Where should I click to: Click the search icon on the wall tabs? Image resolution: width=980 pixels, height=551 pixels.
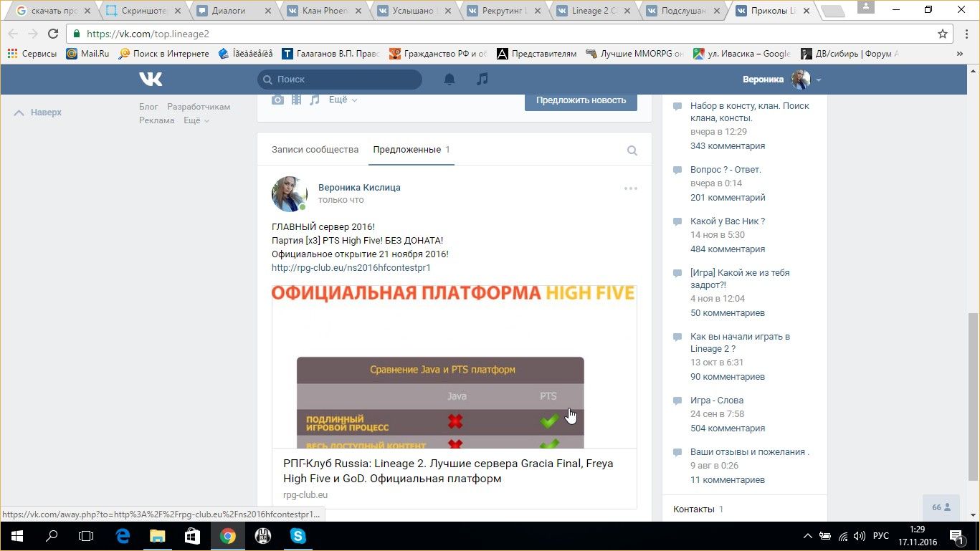click(632, 150)
